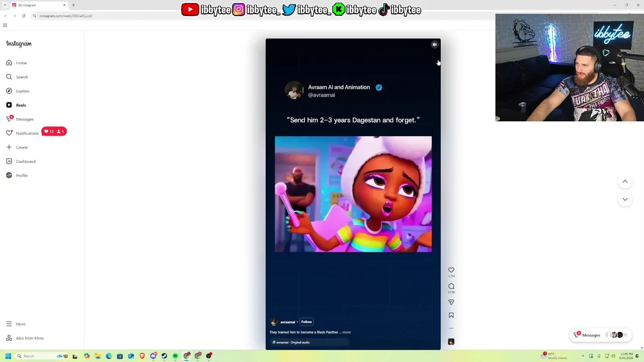Save the reel with the bookmark icon
The image size is (644, 362).
[x=451, y=315]
